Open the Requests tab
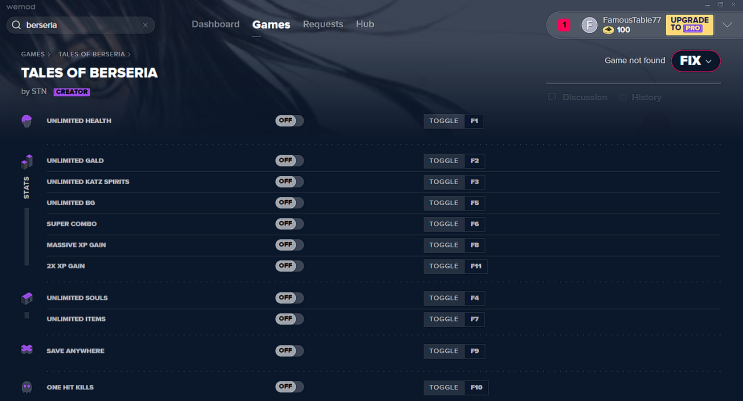The width and height of the screenshot is (743, 401). click(x=323, y=24)
